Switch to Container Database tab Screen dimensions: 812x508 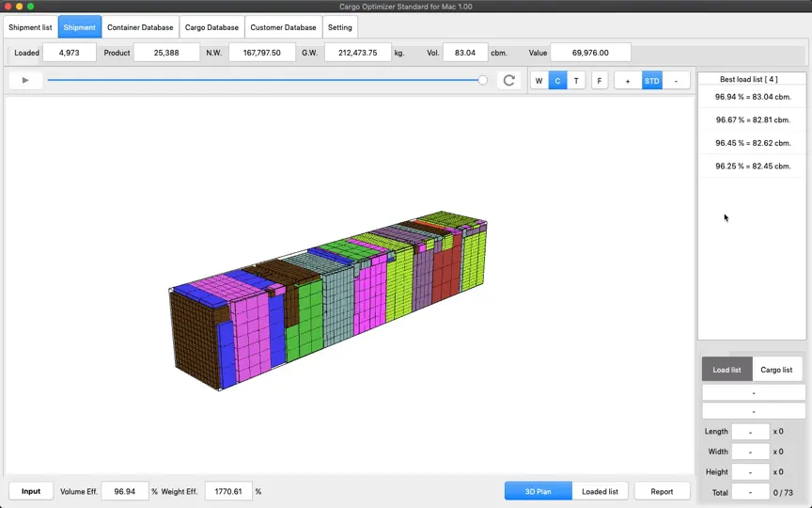140,27
